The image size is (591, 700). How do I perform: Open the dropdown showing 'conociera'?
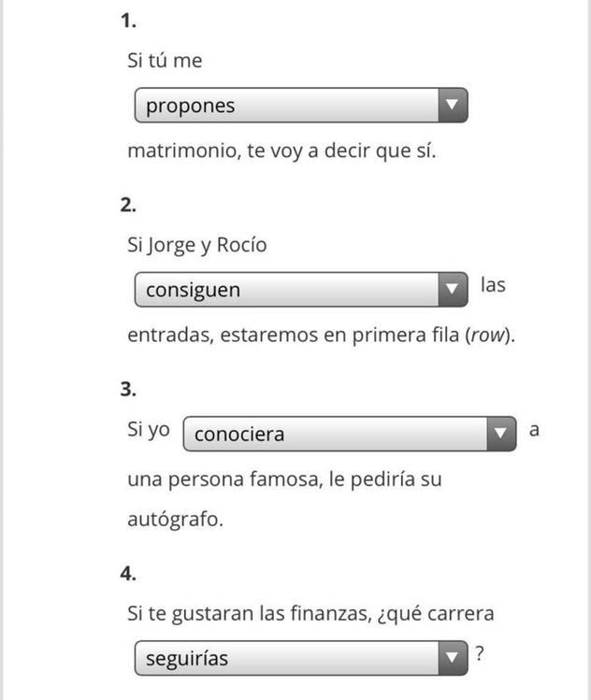[x=350, y=434]
